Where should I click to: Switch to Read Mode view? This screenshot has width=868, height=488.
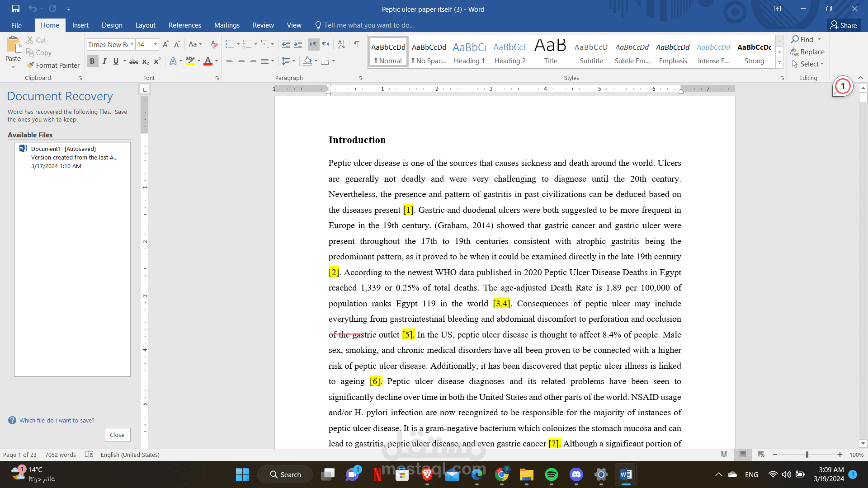tap(724, 455)
